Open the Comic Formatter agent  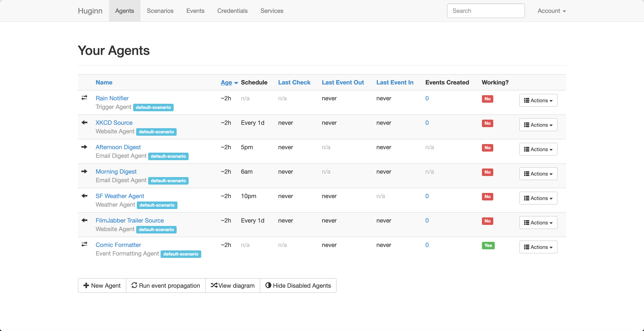tap(118, 245)
